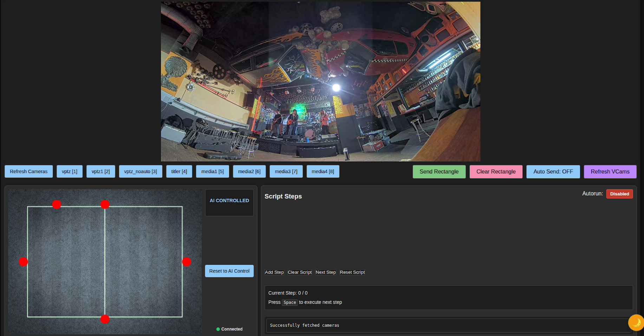Screen dimensions: 644x336
Task: Click the red handle on rectangle's right edge
Action: coord(187,262)
